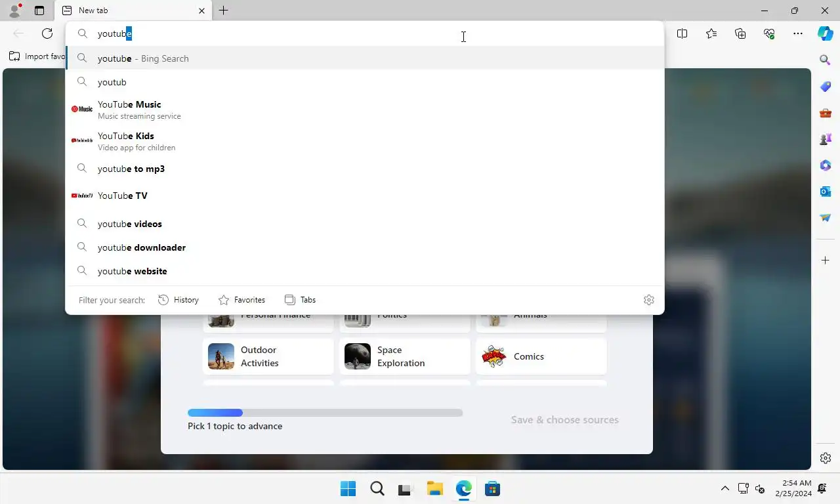Click Save & choose sources

[565, 420]
